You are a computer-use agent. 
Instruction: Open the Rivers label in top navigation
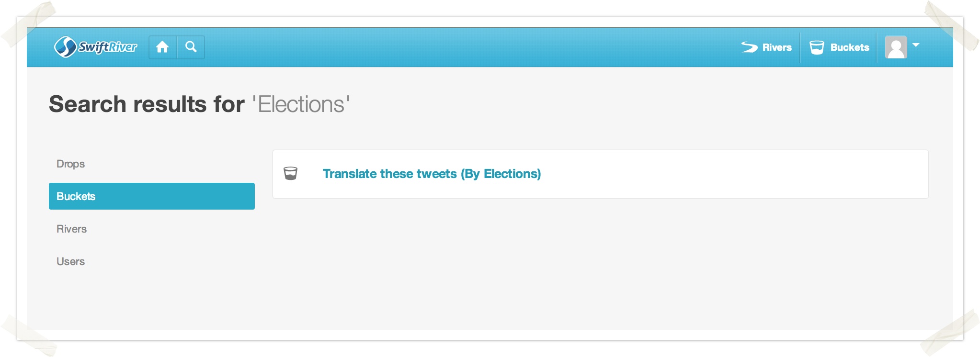click(x=777, y=47)
